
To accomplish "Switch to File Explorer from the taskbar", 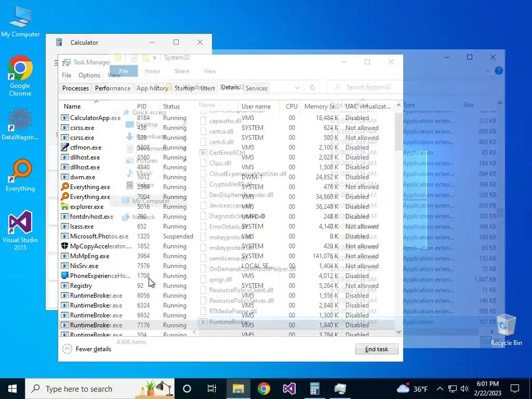I will click(x=238, y=389).
